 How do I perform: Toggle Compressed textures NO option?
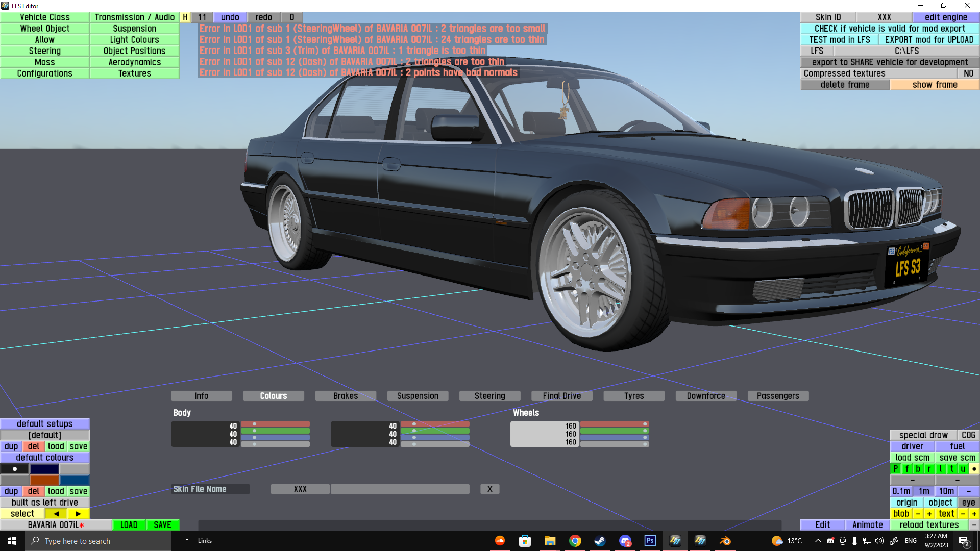click(968, 73)
